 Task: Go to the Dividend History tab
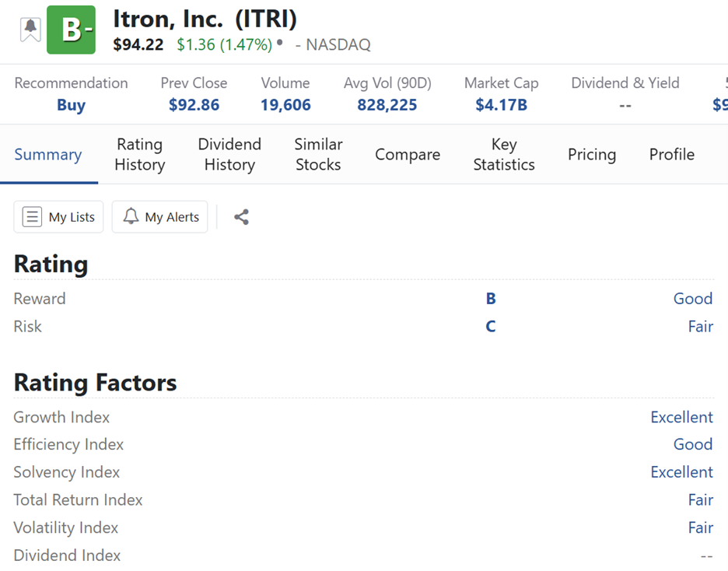229,154
